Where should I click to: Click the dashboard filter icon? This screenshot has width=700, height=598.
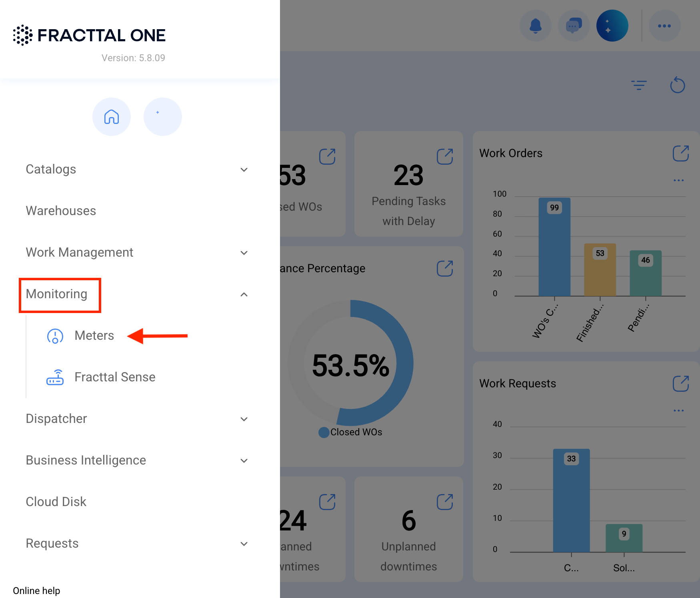pos(639,85)
